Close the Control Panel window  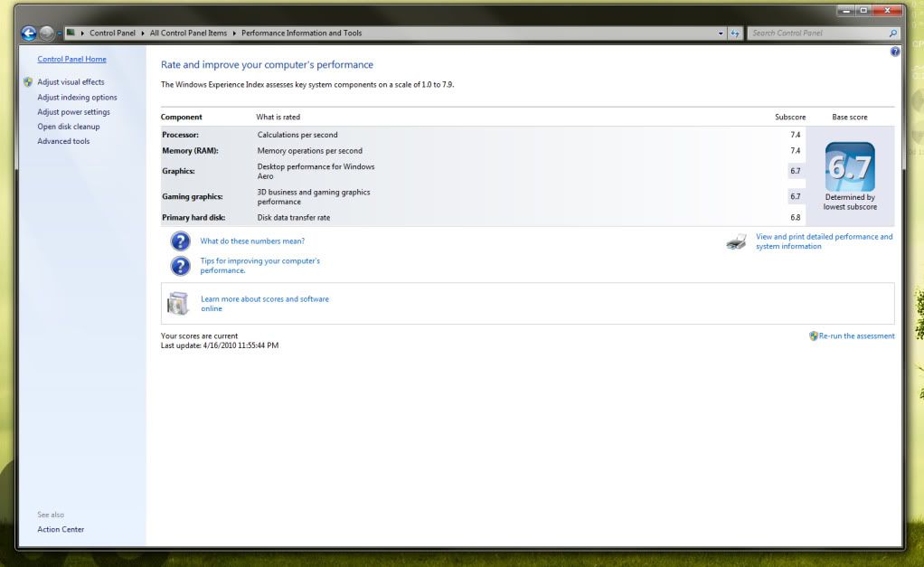[888, 11]
